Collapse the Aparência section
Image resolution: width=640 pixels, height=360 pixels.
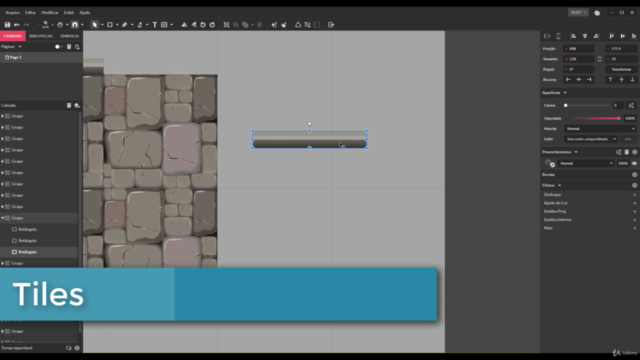pos(565,93)
